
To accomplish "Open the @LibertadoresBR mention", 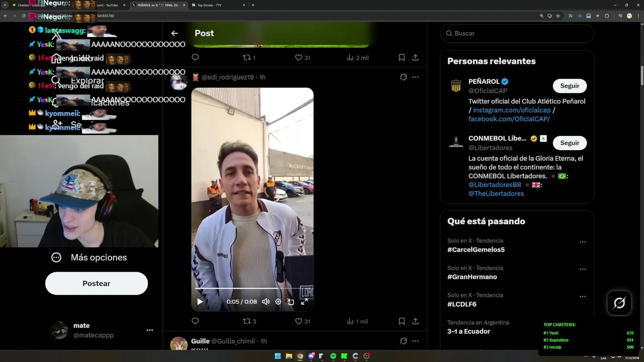I will [495, 185].
